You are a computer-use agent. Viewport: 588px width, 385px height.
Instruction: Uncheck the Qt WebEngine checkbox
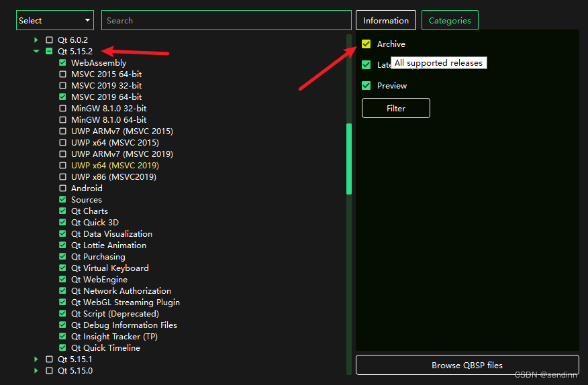[62, 279]
